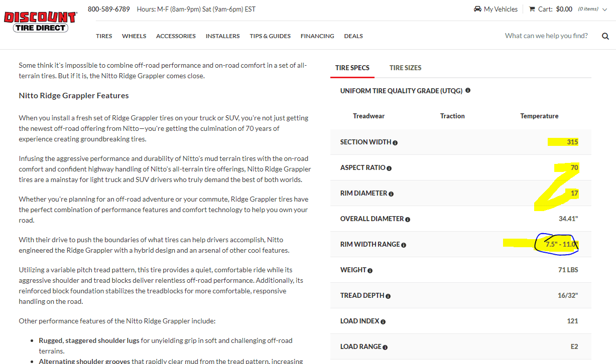
Task: Click the Load Index value 121
Action: [572, 321]
